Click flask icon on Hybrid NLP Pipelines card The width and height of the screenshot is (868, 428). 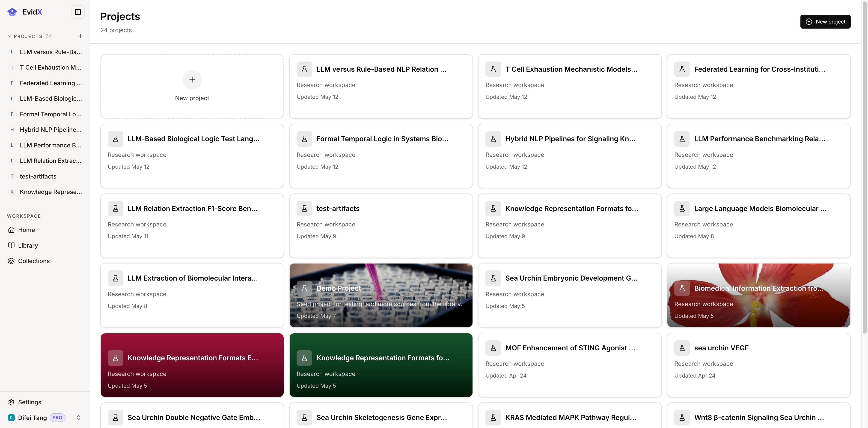[493, 139]
